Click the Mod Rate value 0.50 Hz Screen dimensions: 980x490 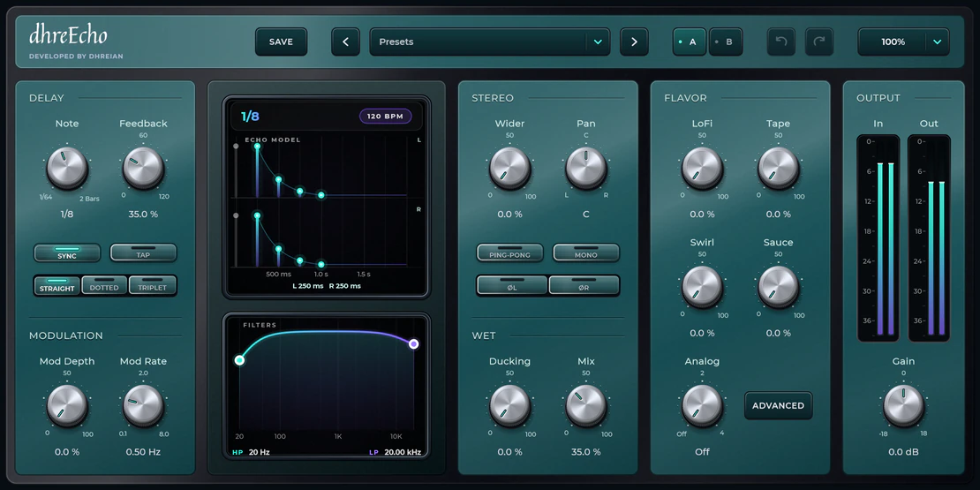pyautogui.click(x=143, y=452)
